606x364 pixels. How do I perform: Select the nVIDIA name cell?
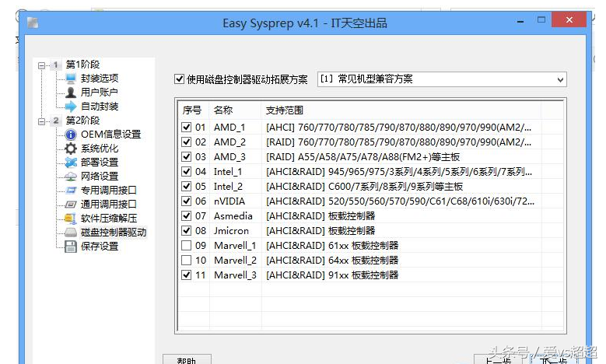pyautogui.click(x=229, y=201)
